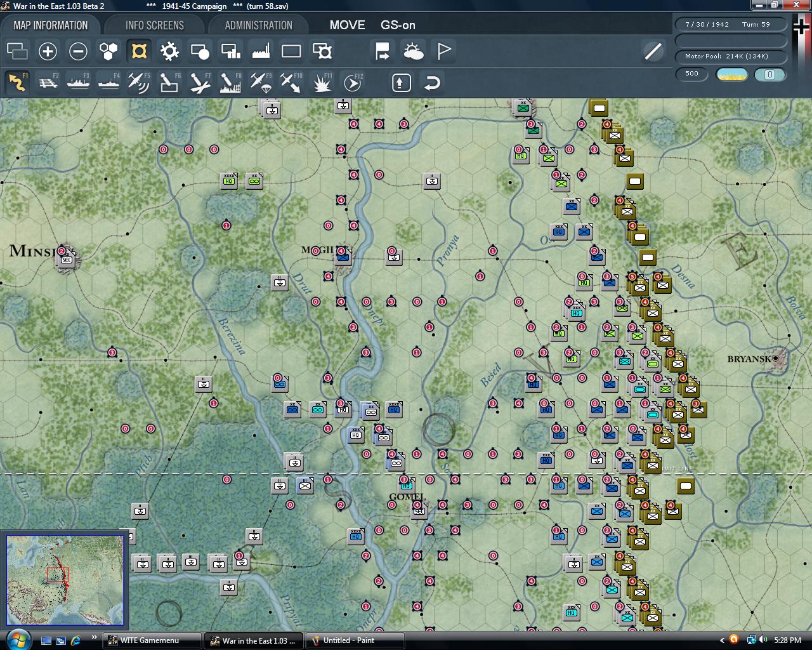Click the 500 value pill
812x650 pixels.
(x=691, y=74)
